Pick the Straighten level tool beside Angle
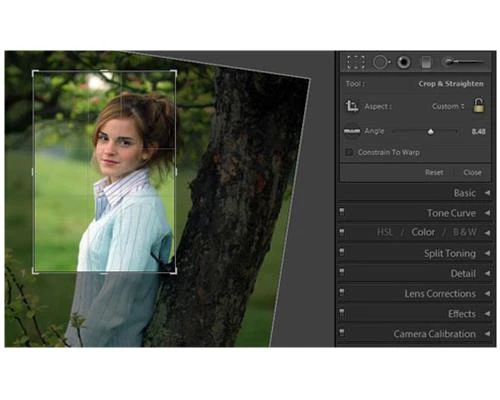This screenshot has height=400, width=500. [x=352, y=131]
